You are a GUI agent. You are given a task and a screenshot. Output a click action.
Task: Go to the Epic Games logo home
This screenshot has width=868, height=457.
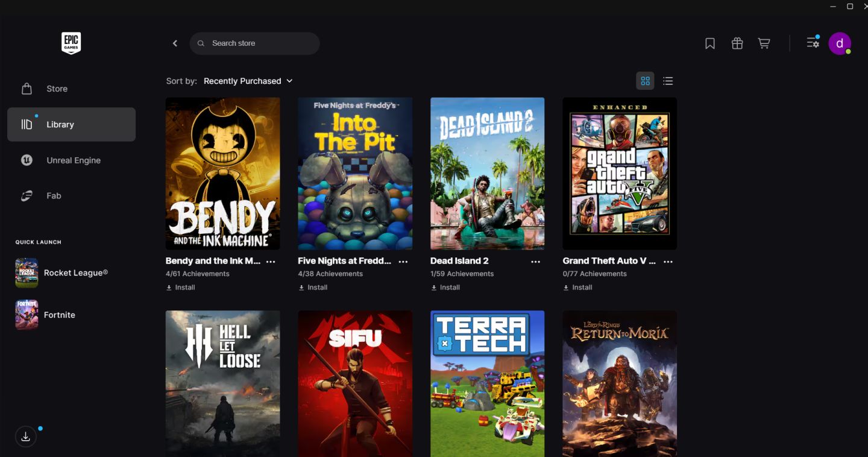71,43
